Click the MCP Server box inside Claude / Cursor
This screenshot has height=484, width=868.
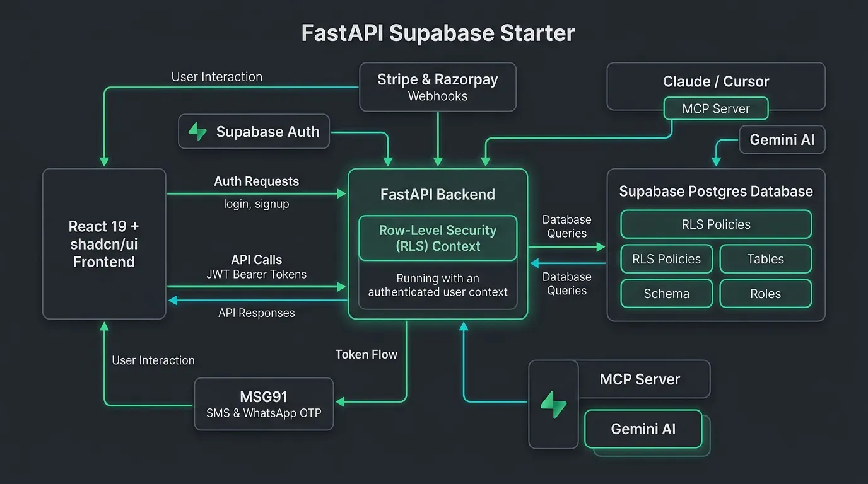716,108
